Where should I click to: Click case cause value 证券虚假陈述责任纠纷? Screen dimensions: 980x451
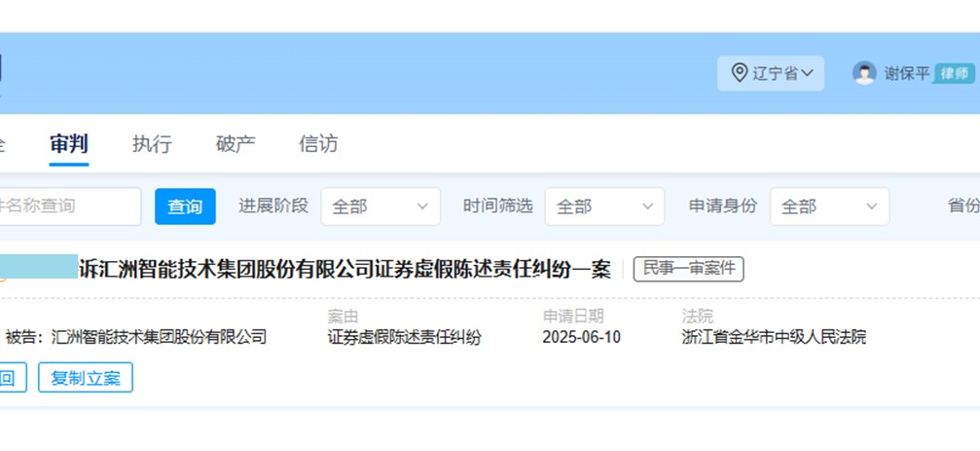405,338
